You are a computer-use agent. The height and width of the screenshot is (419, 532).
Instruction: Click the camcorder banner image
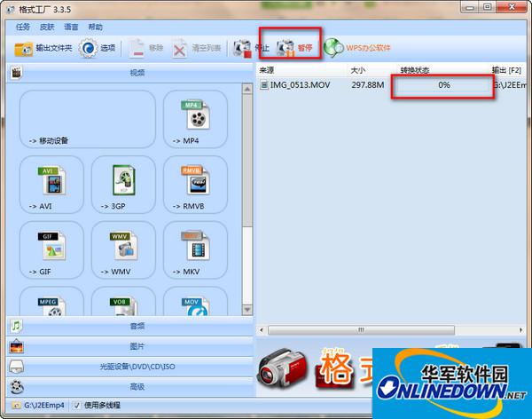(283, 369)
